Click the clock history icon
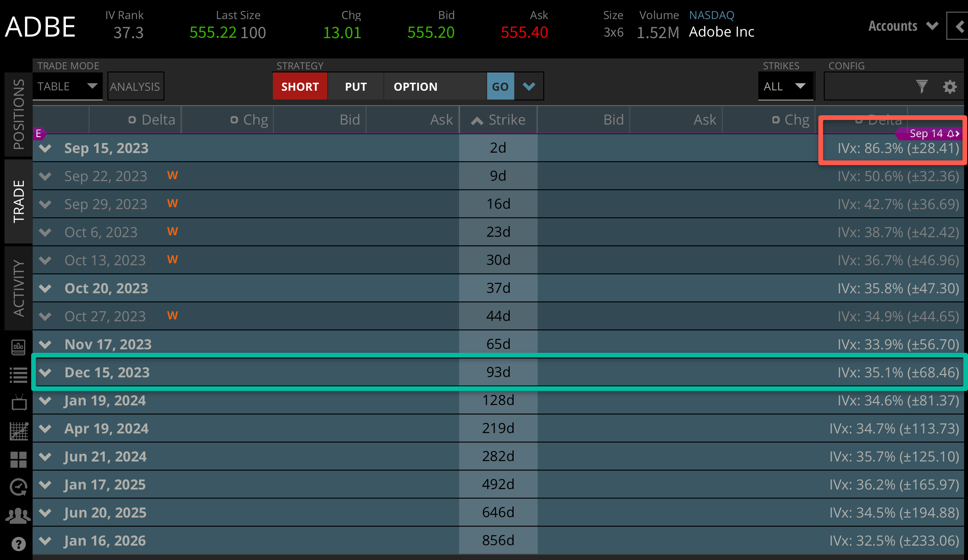The height and width of the screenshot is (560, 968). pyautogui.click(x=18, y=487)
